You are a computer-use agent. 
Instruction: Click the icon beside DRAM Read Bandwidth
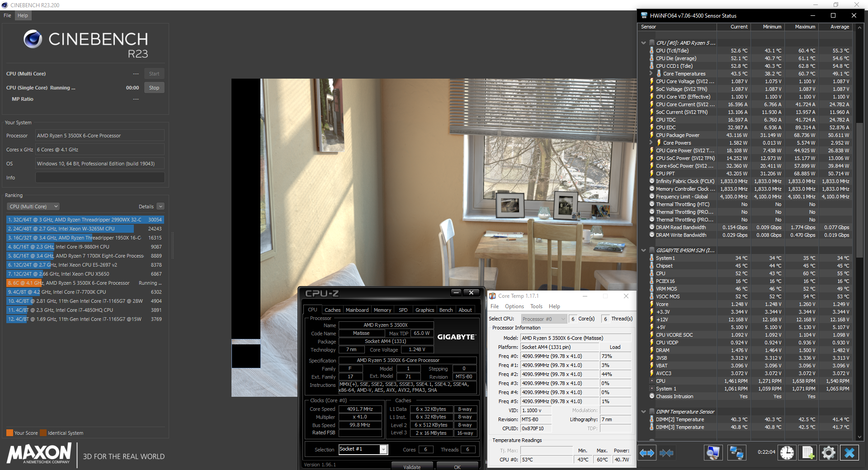click(651, 227)
